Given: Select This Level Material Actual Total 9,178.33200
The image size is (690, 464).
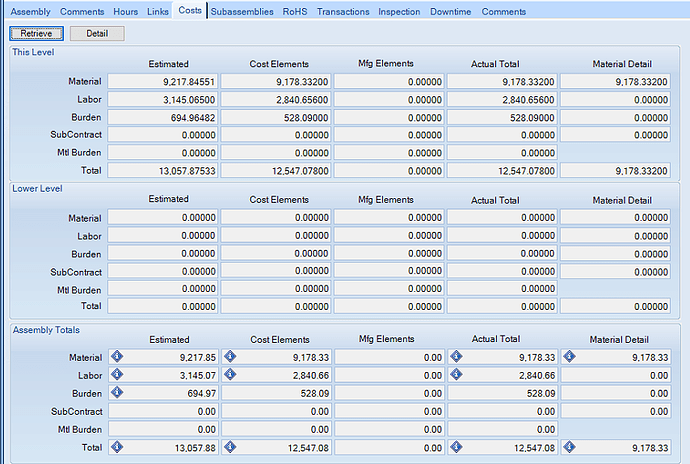Looking at the screenshot, I should (502, 81).
